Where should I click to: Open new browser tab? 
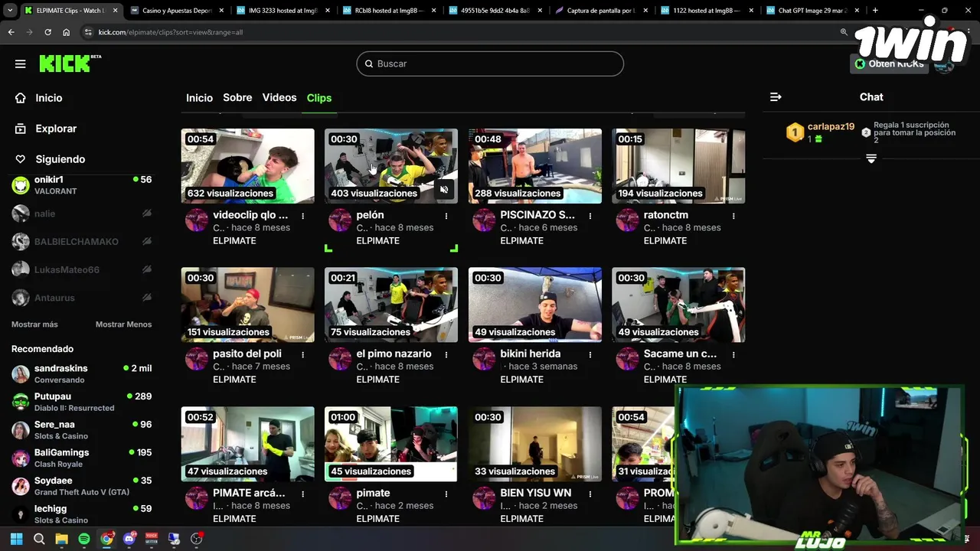click(875, 11)
